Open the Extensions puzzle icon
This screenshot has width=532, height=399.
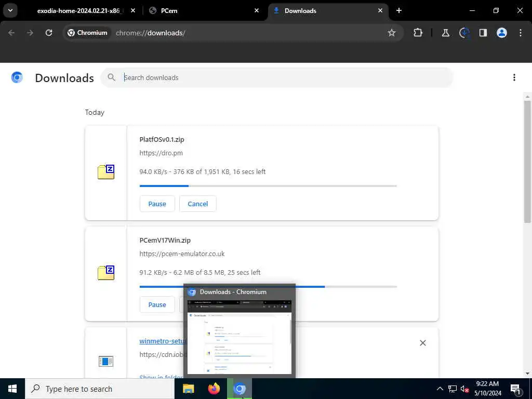pos(418,33)
